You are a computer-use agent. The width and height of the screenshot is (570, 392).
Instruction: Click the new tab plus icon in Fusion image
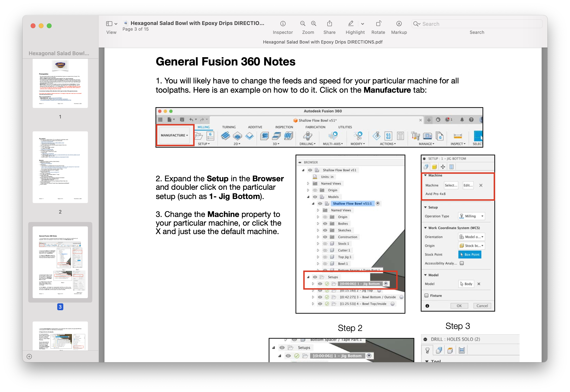(429, 120)
